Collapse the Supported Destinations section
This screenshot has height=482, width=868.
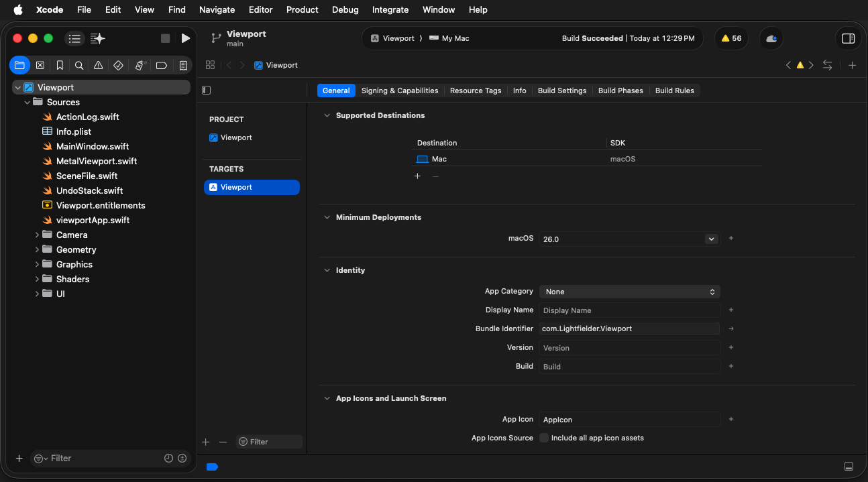pyautogui.click(x=327, y=115)
